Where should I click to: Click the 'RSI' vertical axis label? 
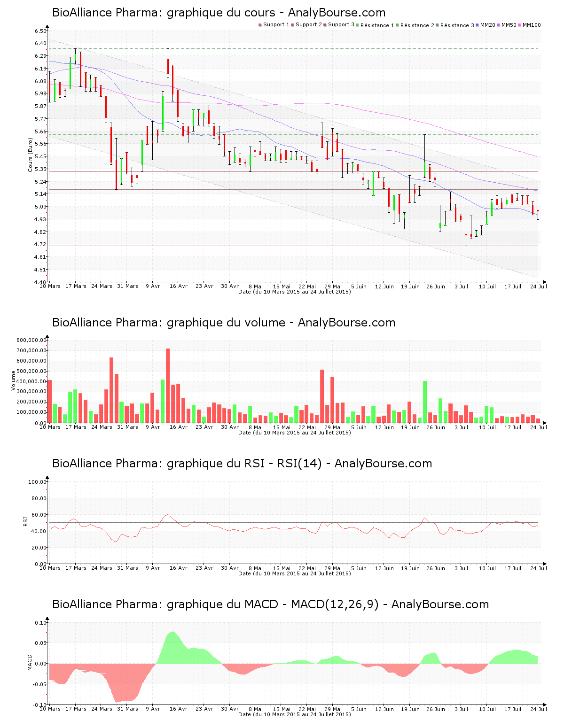coord(25,521)
